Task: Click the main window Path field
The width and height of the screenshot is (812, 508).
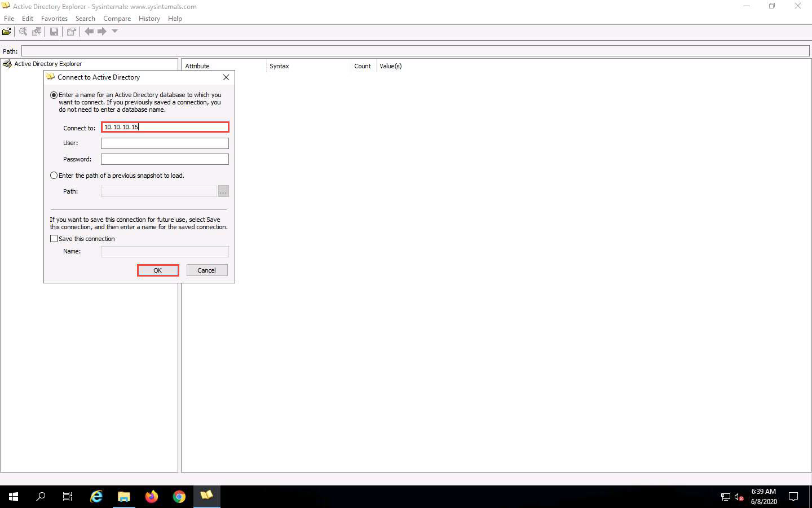Action: [415, 51]
